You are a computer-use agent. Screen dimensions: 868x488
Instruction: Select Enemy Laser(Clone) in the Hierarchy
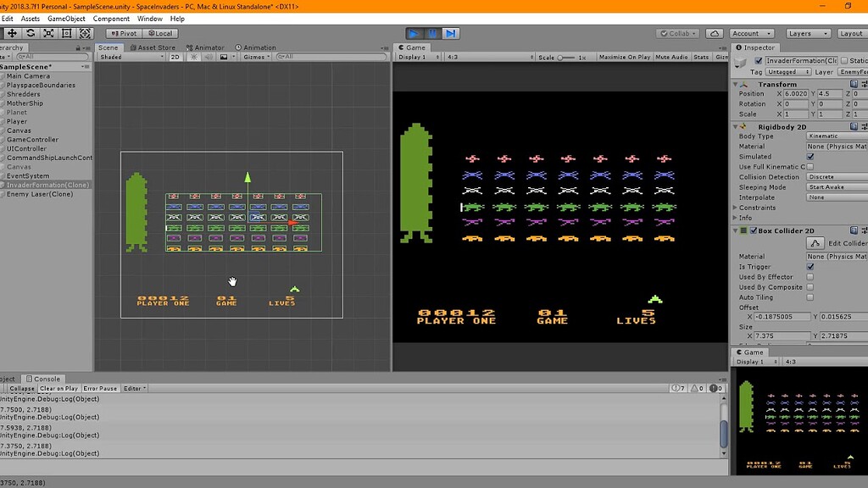click(40, 193)
